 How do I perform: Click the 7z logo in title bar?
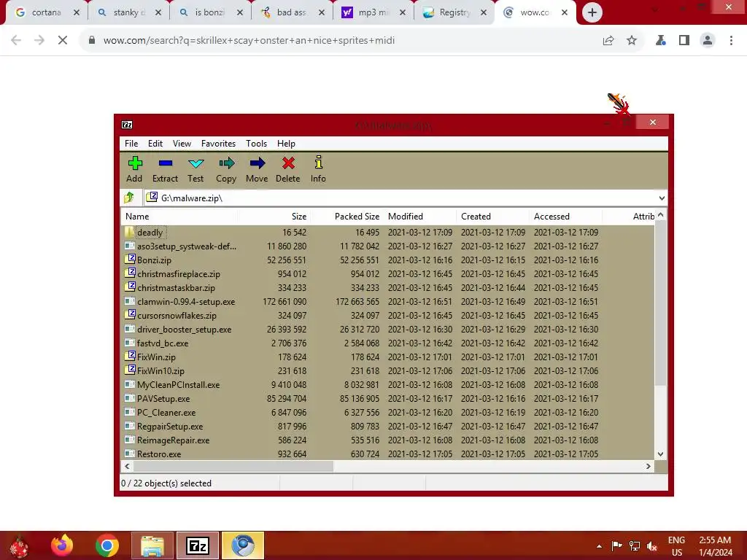click(127, 125)
